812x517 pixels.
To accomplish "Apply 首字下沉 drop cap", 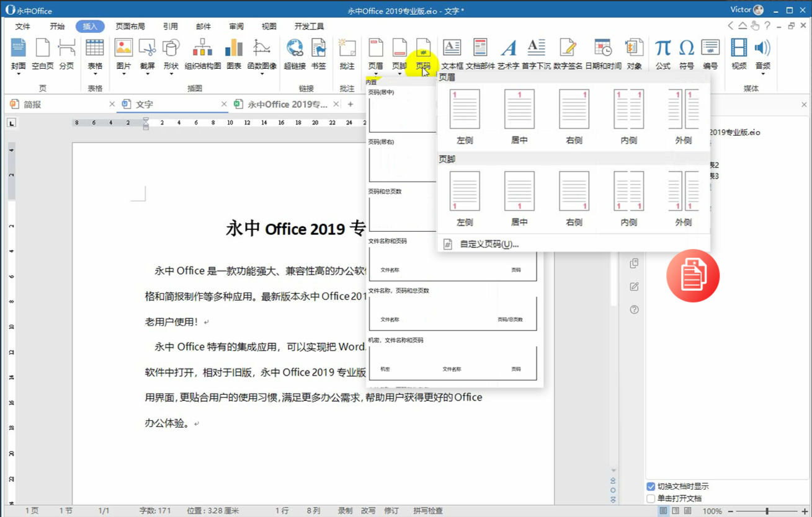I will tap(536, 48).
